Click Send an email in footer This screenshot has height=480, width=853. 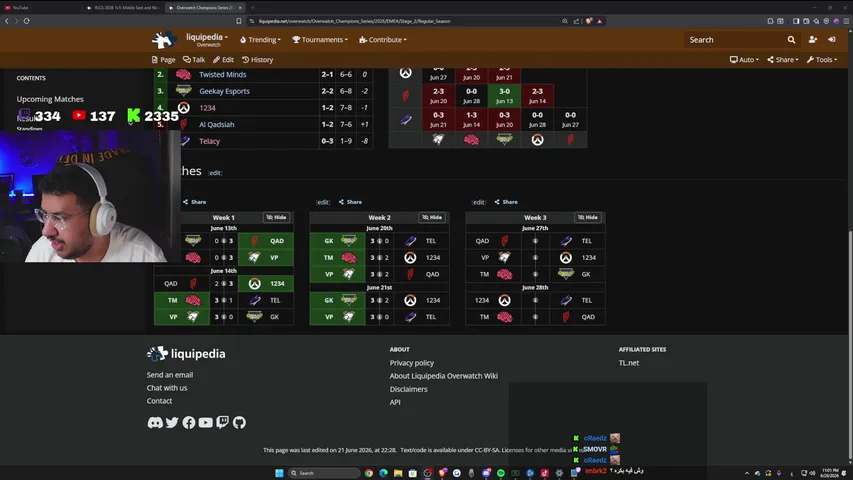pos(170,375)
